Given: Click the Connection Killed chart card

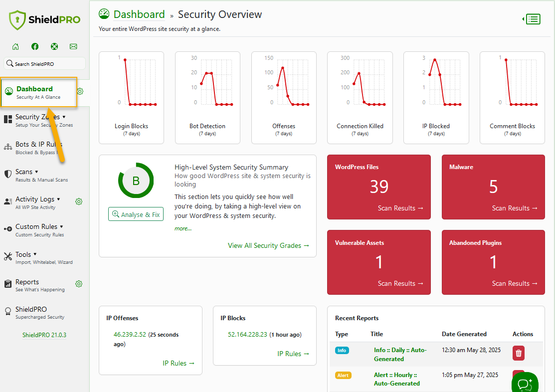Looking at the screenshot, I should point(360,98).
